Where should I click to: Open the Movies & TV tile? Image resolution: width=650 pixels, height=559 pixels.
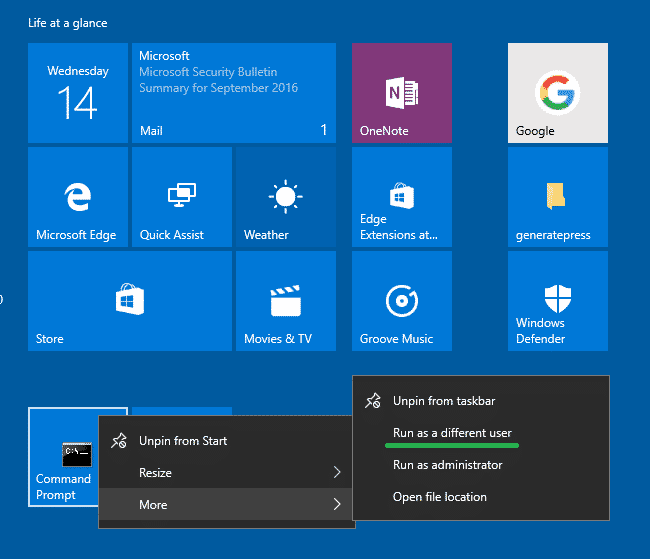click(x=286, y=301)
